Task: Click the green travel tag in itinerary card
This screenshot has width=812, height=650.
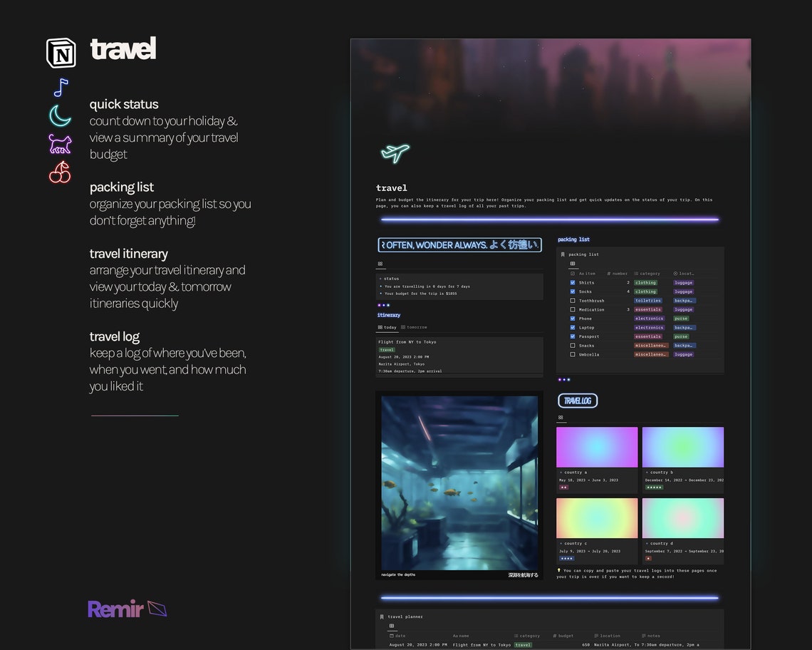Action: [387, 350]
